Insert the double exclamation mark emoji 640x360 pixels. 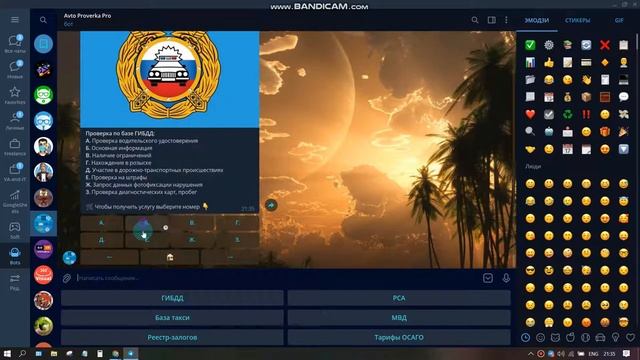pos(586,114)
